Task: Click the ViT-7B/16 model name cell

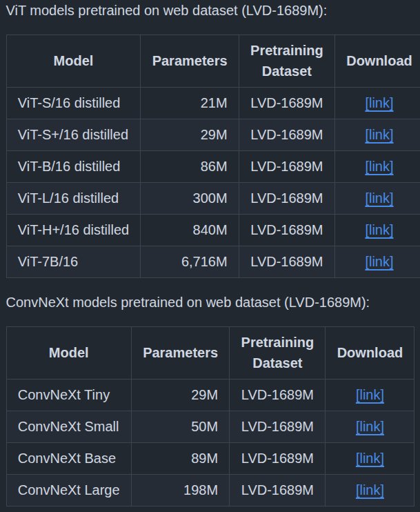Action: (x=48, y=262)
